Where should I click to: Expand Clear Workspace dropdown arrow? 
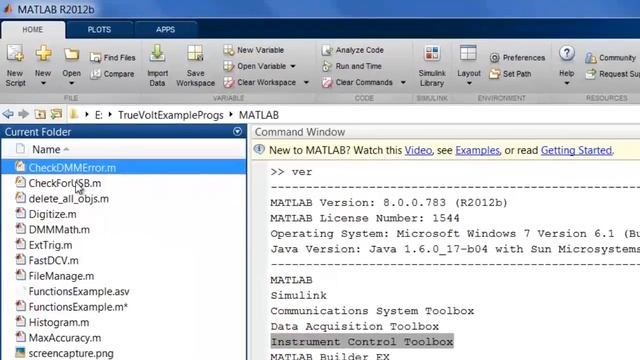[306, 82]
